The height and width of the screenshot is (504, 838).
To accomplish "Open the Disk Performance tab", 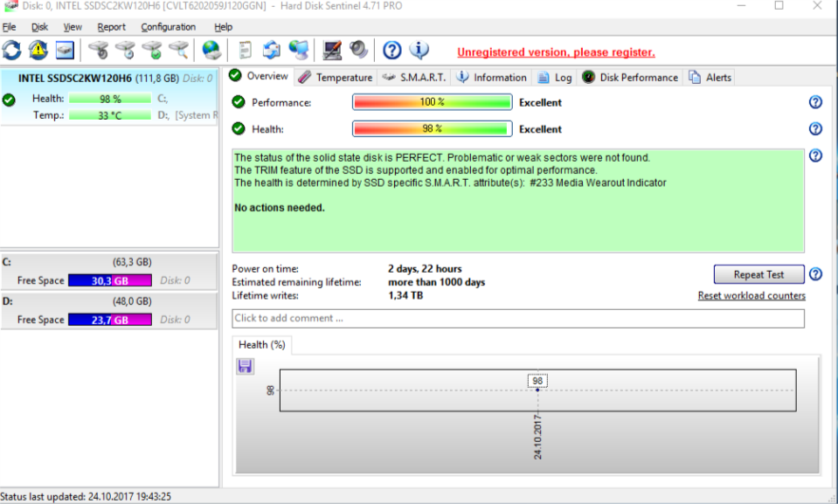I will [x=630, y=77].
